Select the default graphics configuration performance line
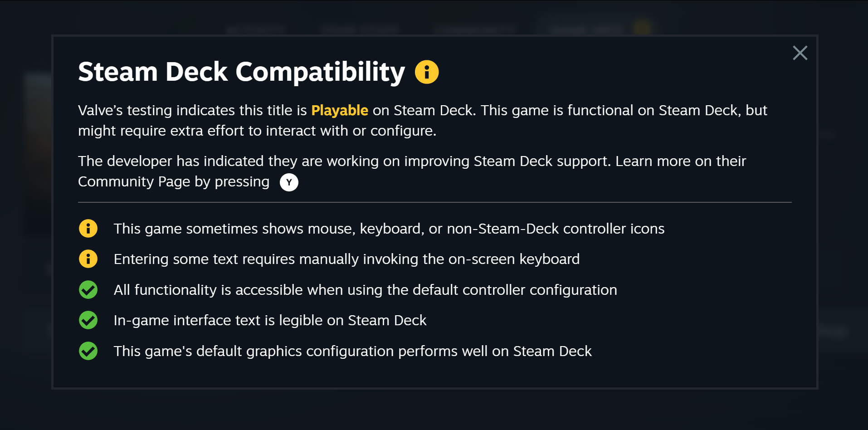This screenshot has height=430, width=868. coord(352,351)
